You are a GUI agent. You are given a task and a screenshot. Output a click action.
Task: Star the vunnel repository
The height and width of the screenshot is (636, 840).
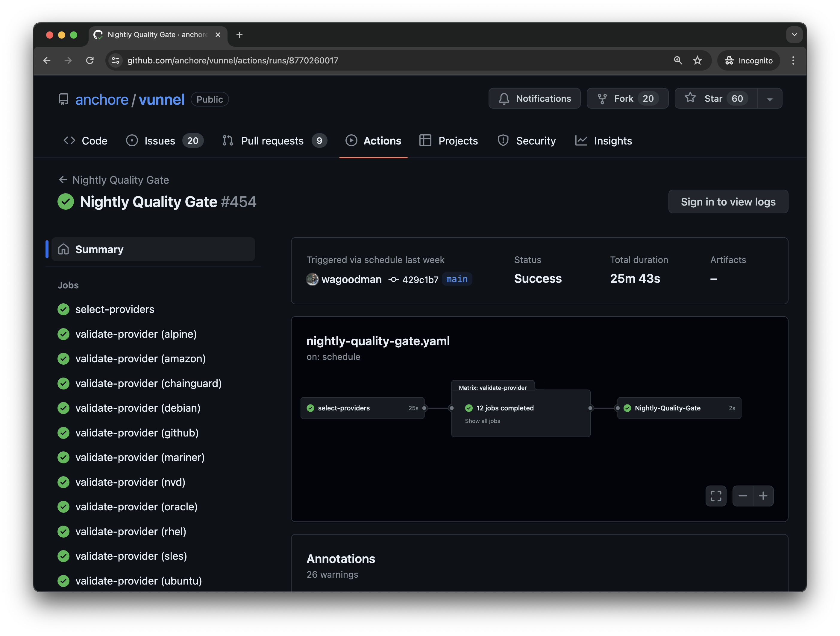(716, 99)
